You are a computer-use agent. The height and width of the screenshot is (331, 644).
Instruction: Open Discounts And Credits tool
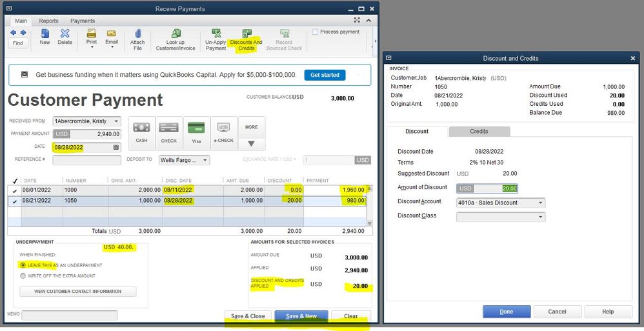tap(247, 40)
